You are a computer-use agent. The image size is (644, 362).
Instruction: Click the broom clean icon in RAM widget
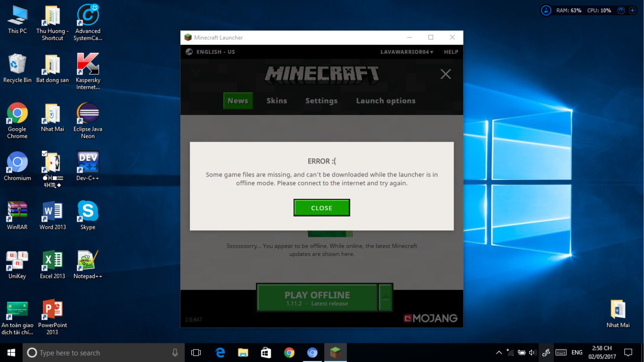pos(546,10)
